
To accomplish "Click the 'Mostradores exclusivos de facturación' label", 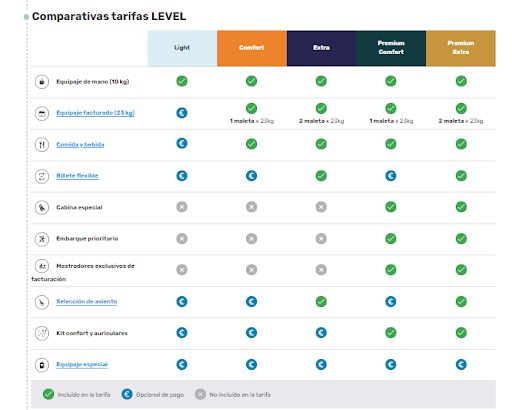I will [83, 272].
